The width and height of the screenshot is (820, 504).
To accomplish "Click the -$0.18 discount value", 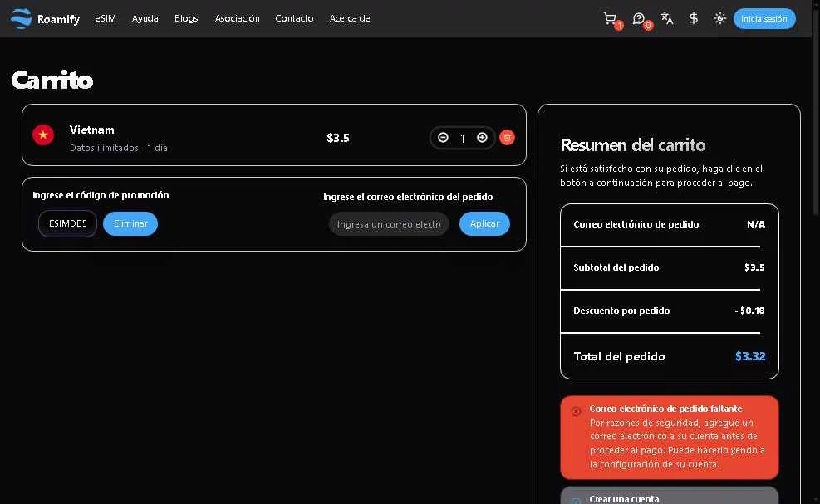I will point(749,311).
